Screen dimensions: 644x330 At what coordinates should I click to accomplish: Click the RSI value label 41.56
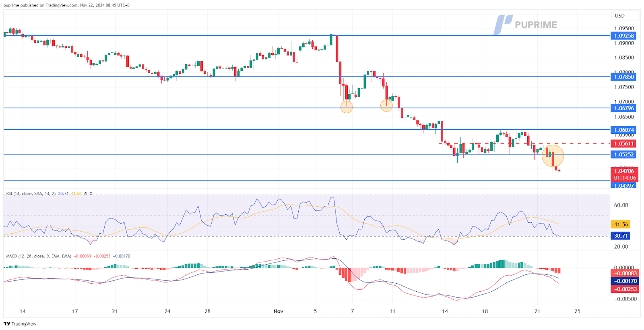point(621,224)
